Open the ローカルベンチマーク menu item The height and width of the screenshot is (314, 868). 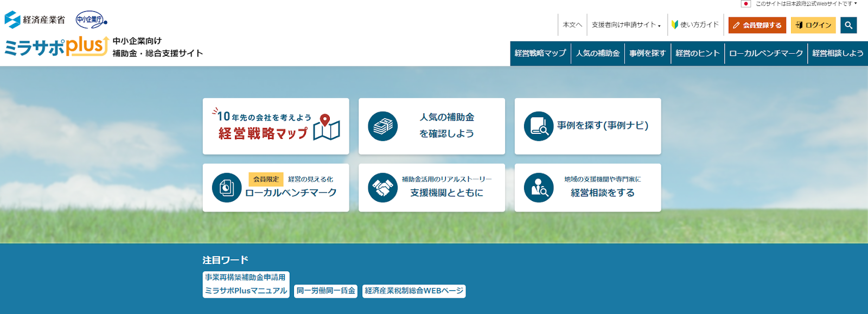coord(766,53)
